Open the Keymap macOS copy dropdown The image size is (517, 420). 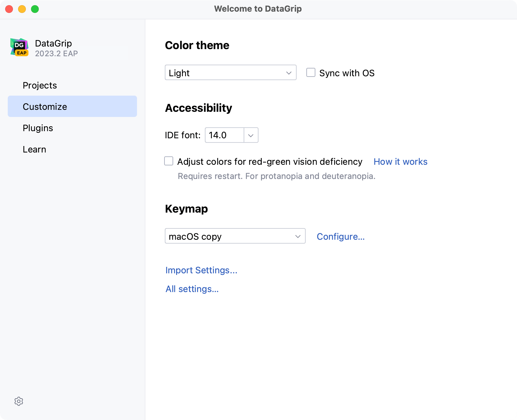point(235,236)
